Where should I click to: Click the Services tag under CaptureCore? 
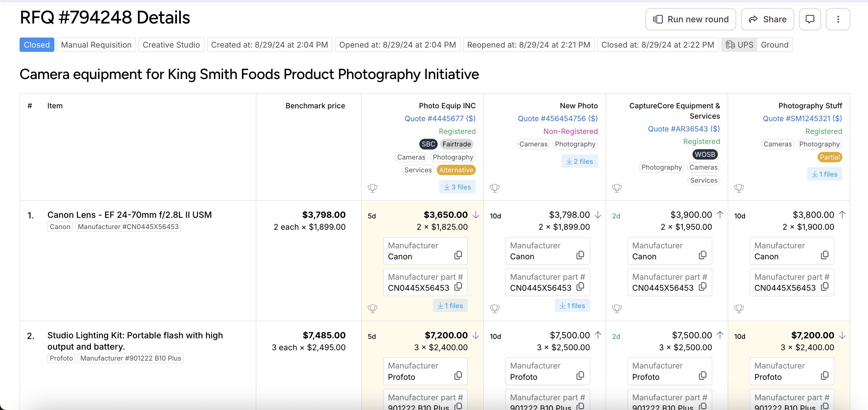[703, 180]
